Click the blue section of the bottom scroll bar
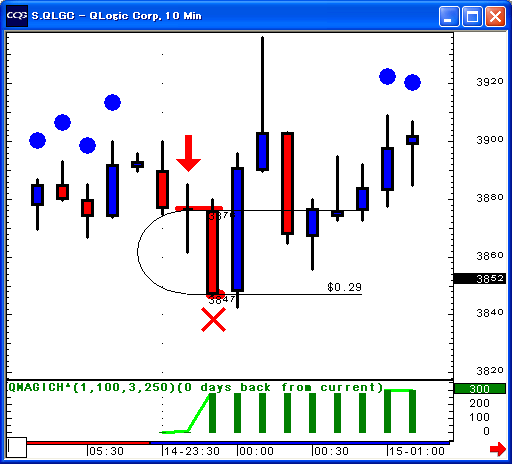This screenshot has width=512, height=464. [x=300, y=443]
